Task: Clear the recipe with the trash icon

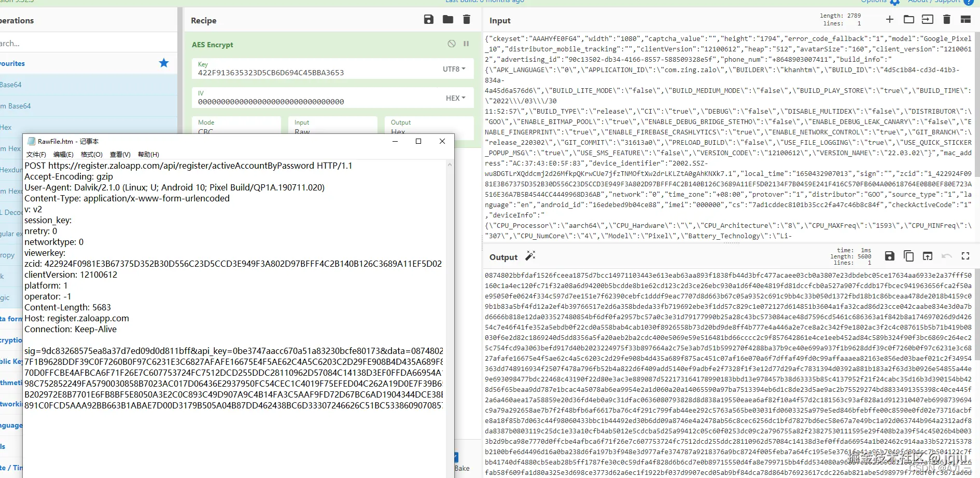Action: point(467,20)
